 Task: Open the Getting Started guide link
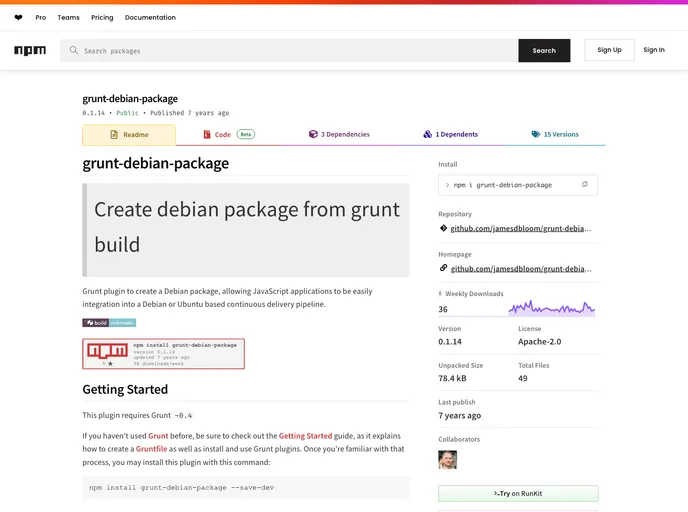(x=305, y=436)
